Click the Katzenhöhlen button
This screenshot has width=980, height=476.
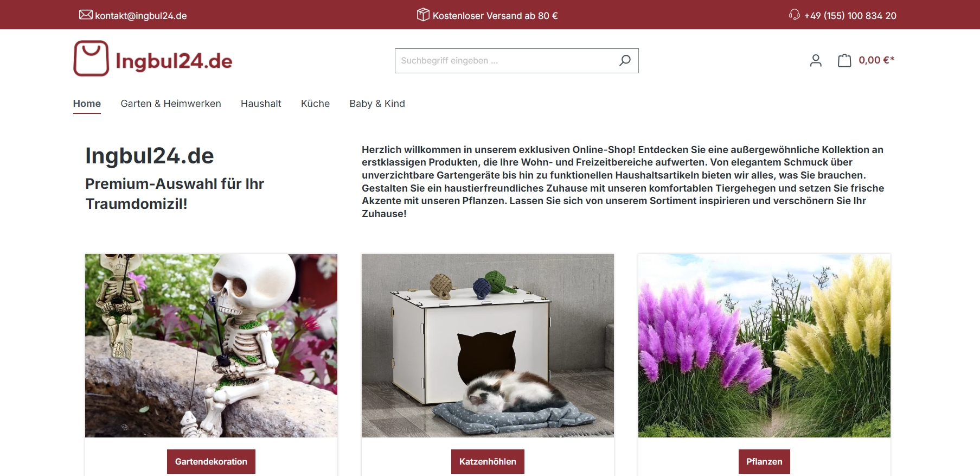488,461
